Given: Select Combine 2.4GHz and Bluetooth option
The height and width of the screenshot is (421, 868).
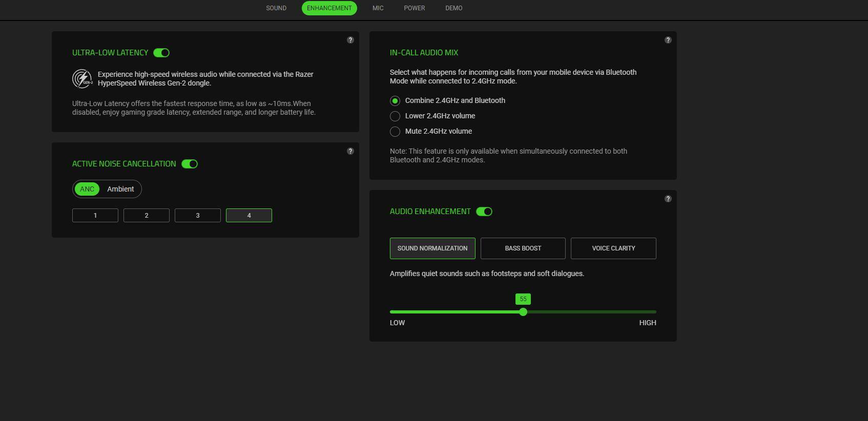Looking at the screenshot, I should click(395, 101).
